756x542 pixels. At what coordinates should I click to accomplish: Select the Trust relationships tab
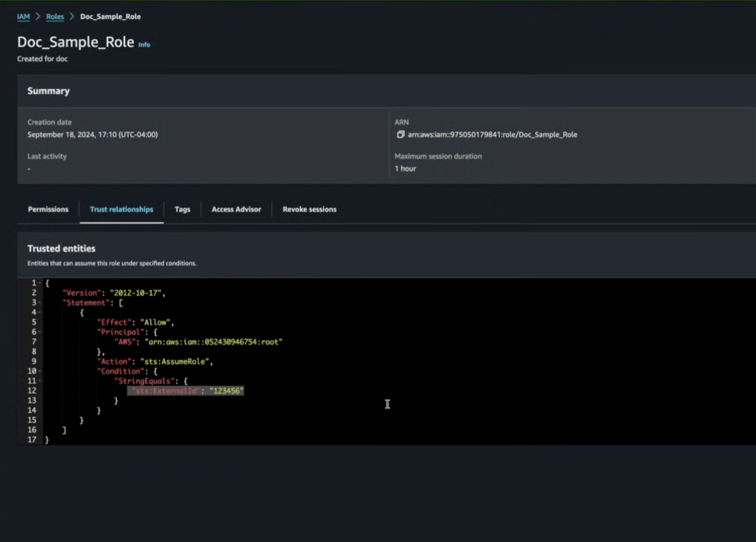click(x=122, y=209)
